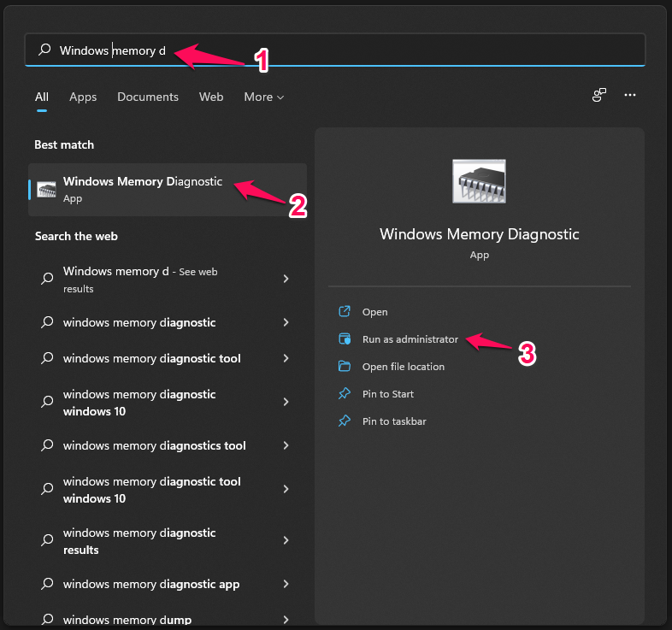Expand chevron for 'windows memory diagnostics tool'

pyautogui.click(x=286, y=445)
